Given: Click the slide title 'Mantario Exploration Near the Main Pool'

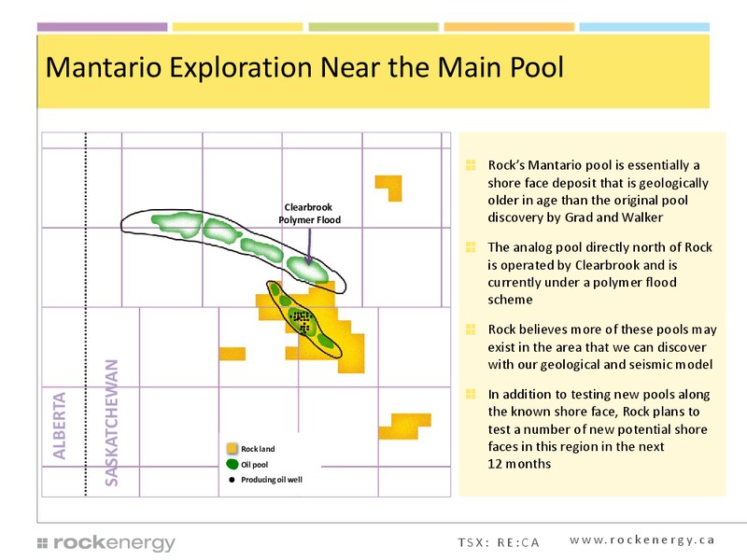Looking at the screenshot, I should tap(304, 67).
